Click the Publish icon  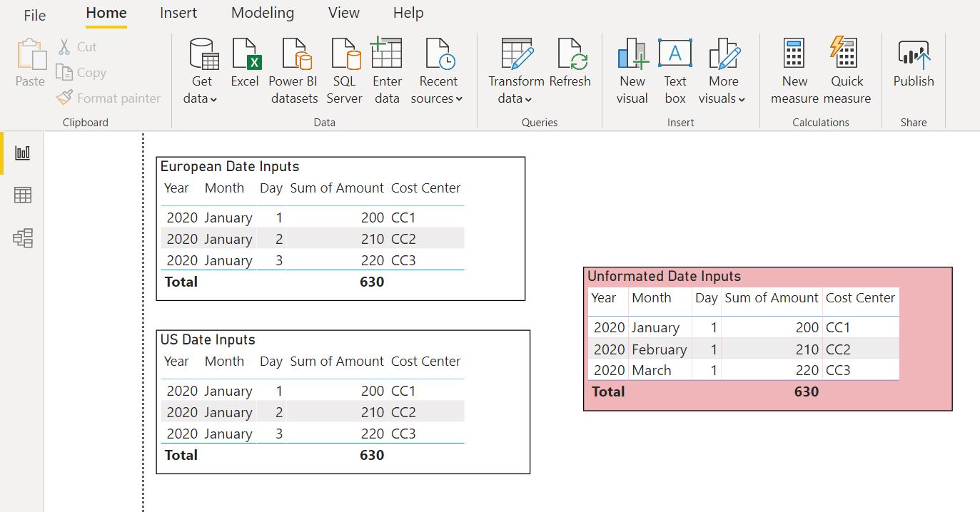coord(913,57)
